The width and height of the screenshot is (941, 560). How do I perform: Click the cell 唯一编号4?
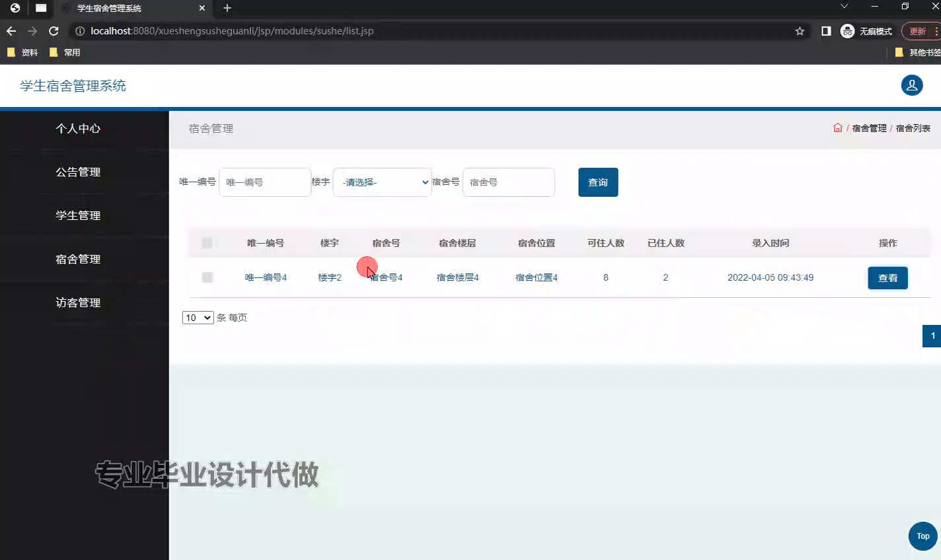266,277
